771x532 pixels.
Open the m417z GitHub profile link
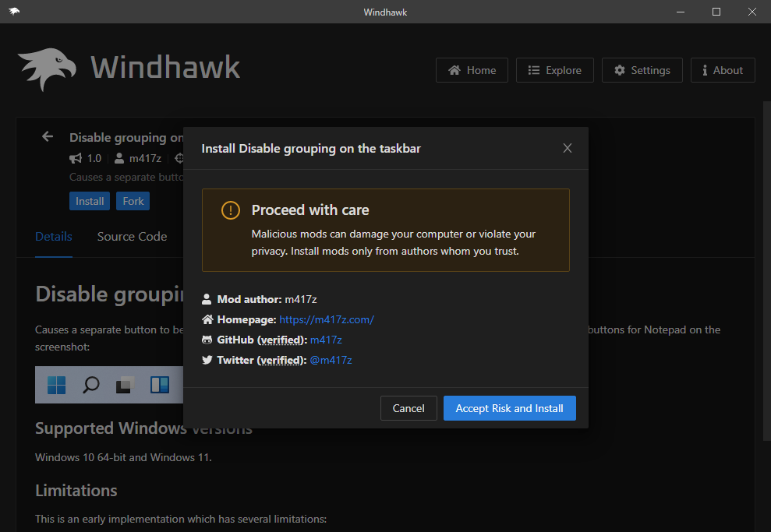click(x=326, y=340)
